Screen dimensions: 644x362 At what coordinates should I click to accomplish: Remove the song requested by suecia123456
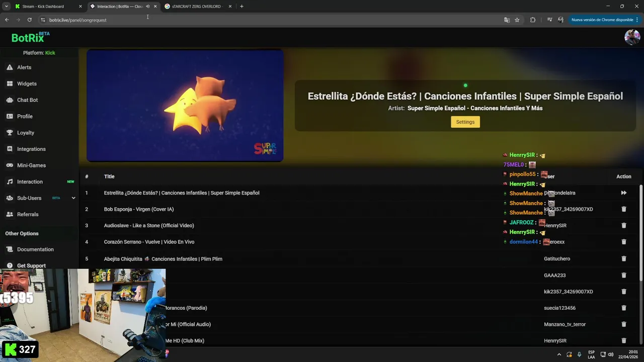[623, 308]
